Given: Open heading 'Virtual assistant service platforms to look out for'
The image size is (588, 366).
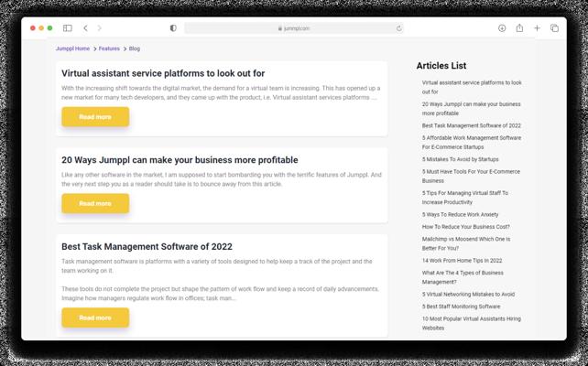Looking at the screenshot, I should pos(163,73).
